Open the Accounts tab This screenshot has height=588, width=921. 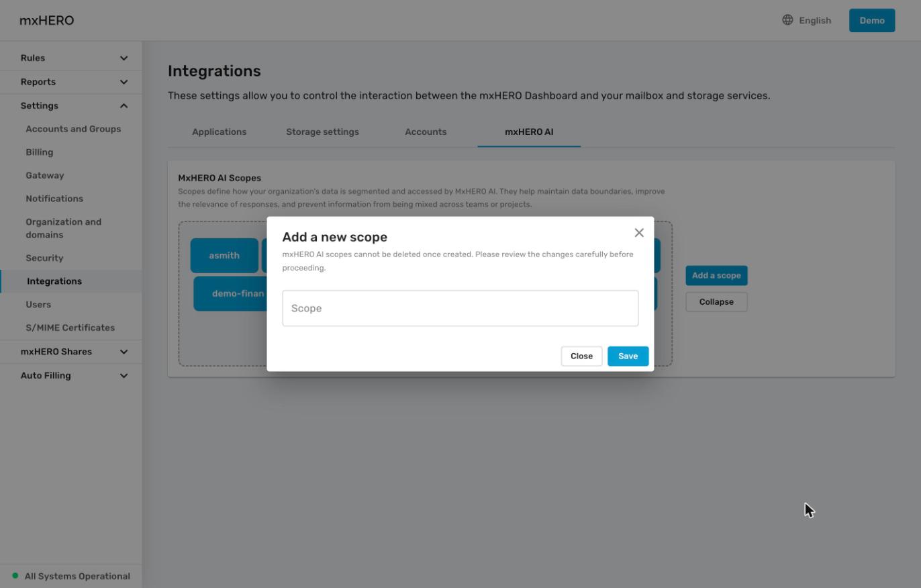[426, 132]
